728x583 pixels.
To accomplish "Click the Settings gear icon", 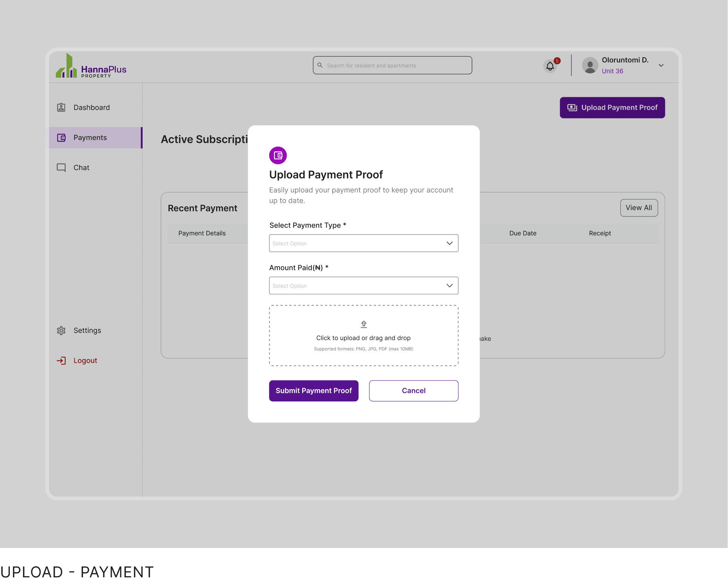I will point(61,330).
